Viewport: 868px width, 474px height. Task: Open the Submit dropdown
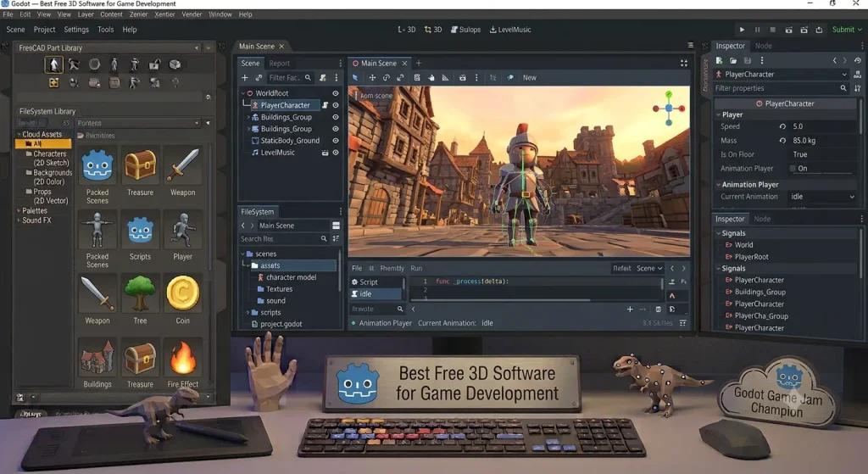click(x=847, y=30)
